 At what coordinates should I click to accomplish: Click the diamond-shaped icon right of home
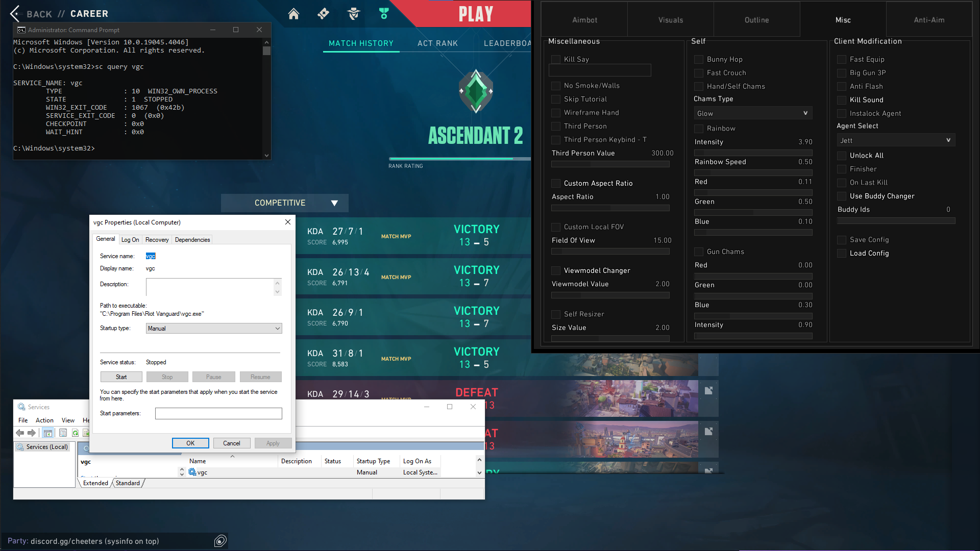click(x=323, y=14)
